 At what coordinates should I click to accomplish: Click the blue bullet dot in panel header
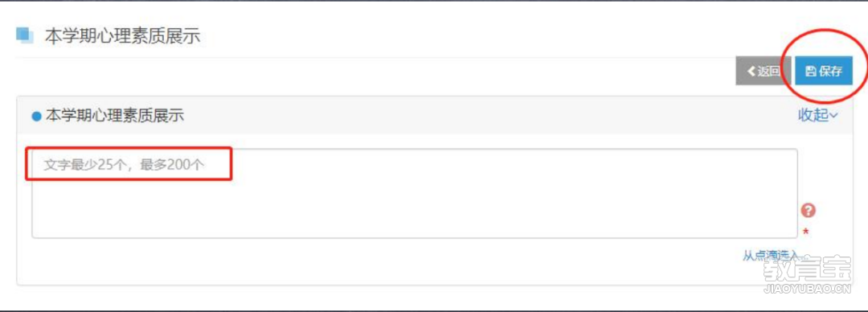click(x=36, y=117)
